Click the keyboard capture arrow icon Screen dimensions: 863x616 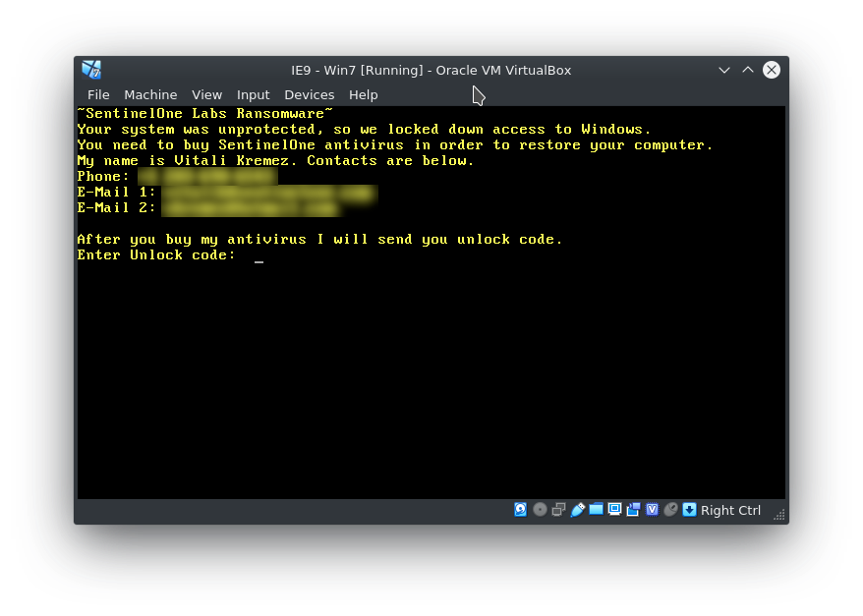point(689,510)
